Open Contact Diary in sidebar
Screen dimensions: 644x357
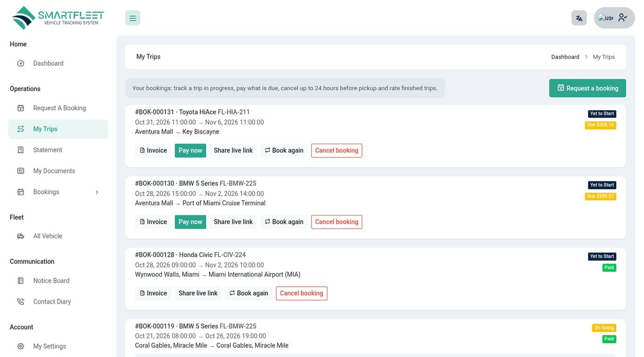tap(58, 302)
